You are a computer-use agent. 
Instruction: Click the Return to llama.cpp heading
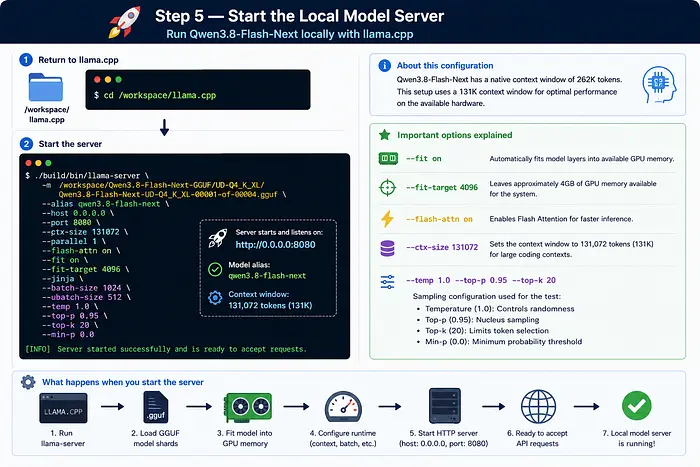point(78,60)
